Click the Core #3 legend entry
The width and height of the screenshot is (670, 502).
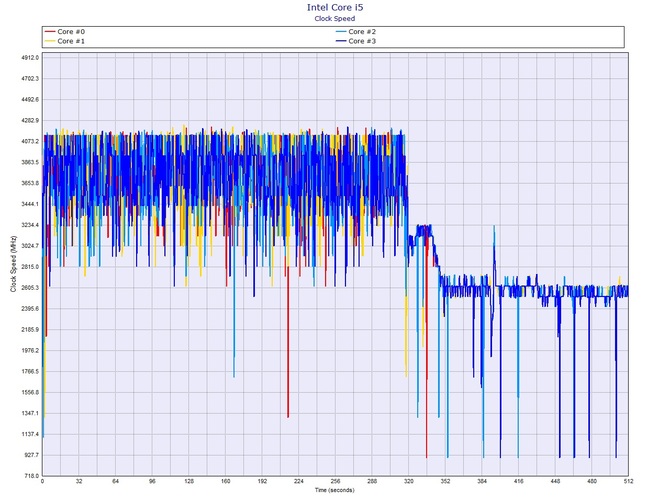coord(356,41)
